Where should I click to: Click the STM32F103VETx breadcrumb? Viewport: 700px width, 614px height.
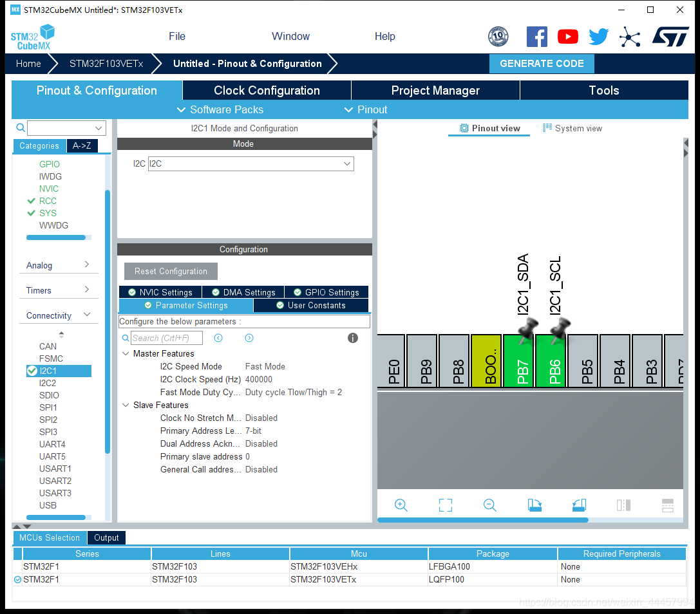(106, 64)
